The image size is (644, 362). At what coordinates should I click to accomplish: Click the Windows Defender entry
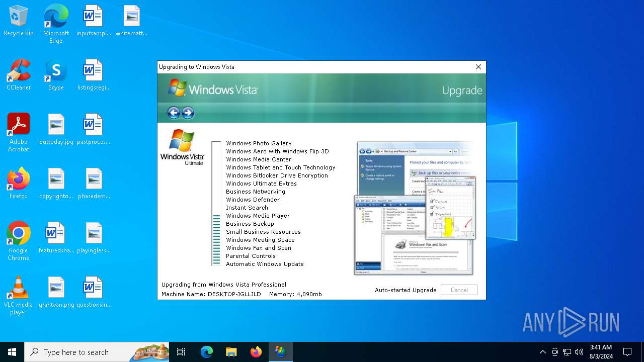(253, 200)
